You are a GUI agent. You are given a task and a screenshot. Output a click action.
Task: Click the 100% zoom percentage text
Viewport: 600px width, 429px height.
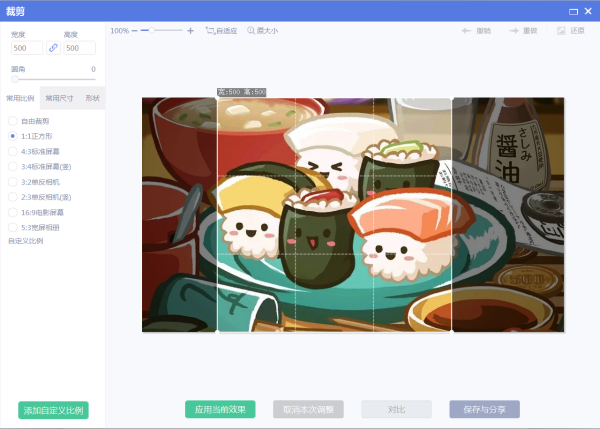tap(119, 31)
